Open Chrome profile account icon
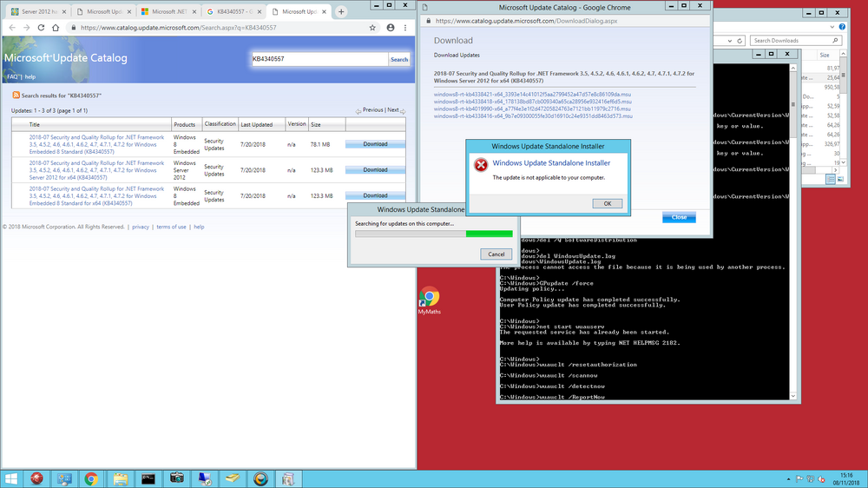Viewport: 868px width, 488px height. [391, 27]
